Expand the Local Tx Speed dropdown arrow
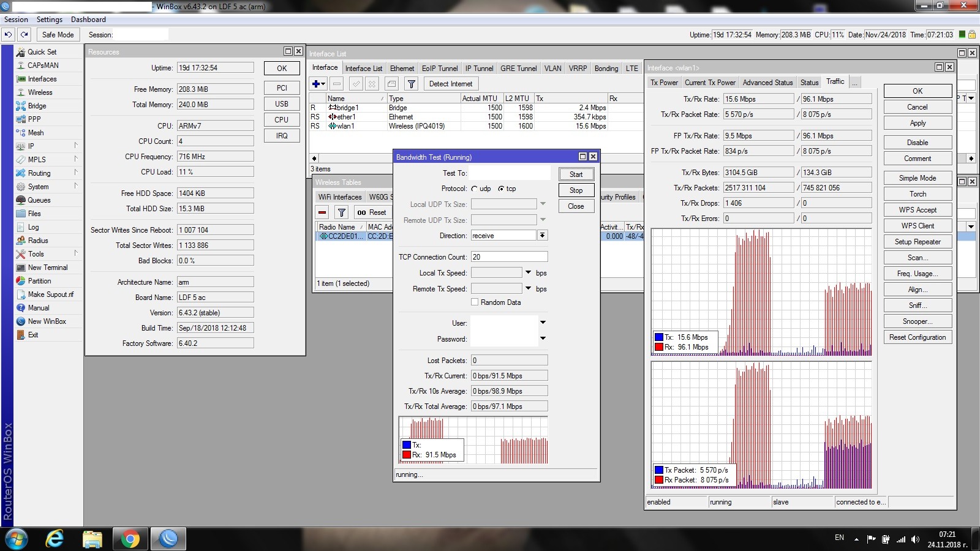 528,272
